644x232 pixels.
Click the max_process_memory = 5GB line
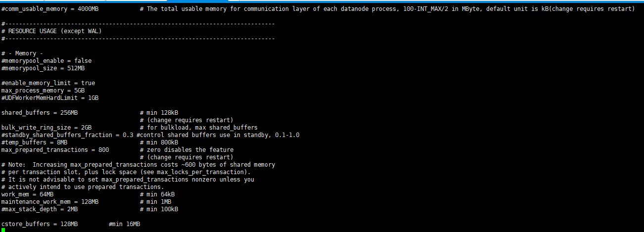click(43, 91)
